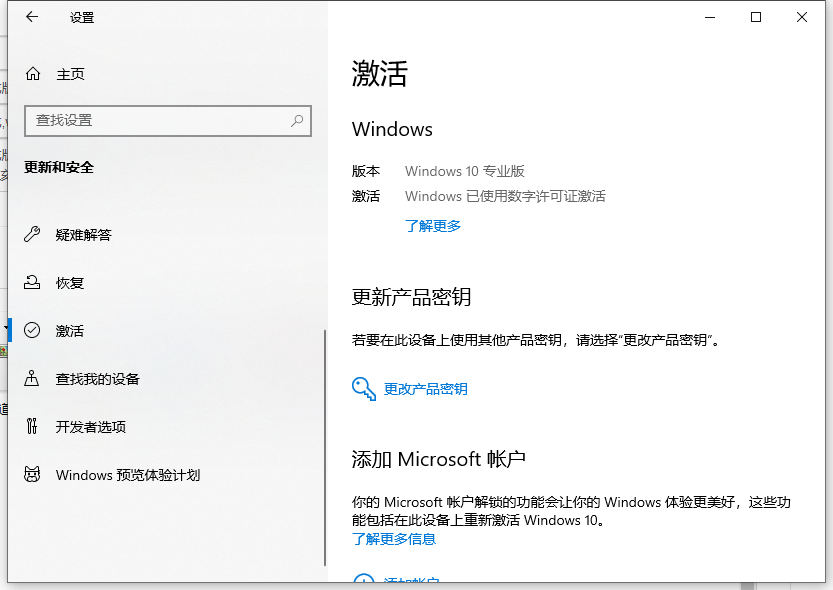
Task: Click the 更新和安全 section heading
Action: pos(59,167)
